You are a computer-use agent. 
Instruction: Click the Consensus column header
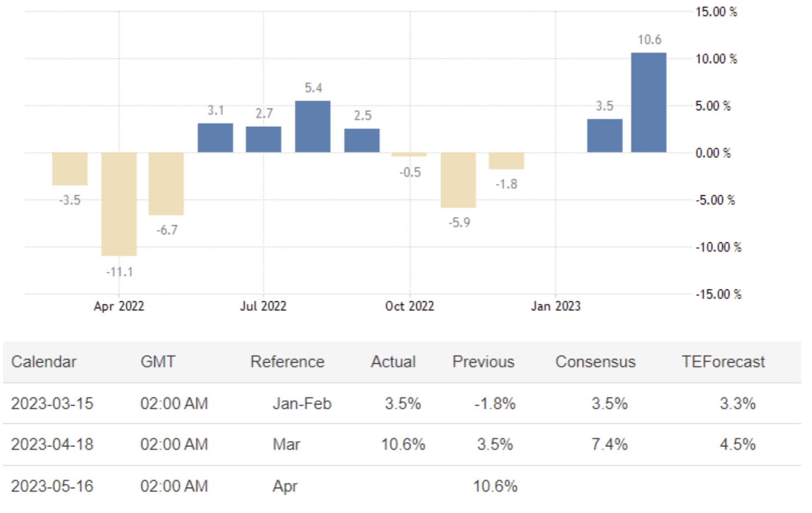tap(595, 361)
